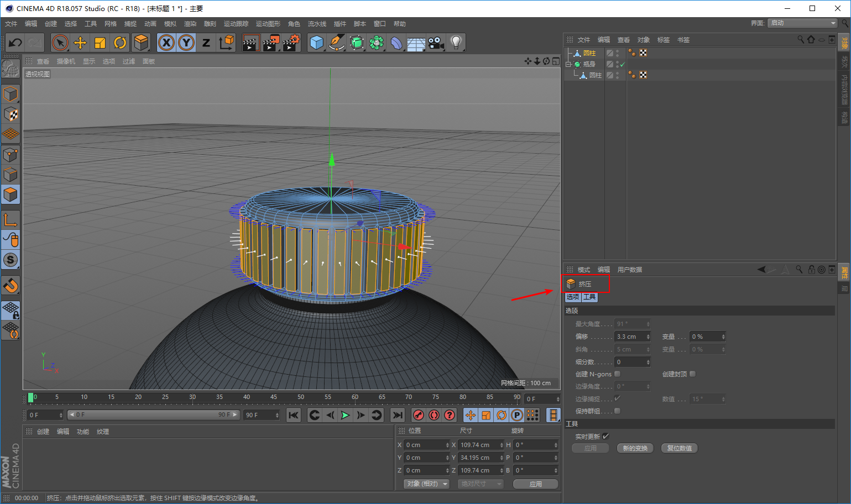Open the 绝对尺寸 dropdown
Image resolution: width=851 pixels, height=504 pixels.
(x=481, y=484)
